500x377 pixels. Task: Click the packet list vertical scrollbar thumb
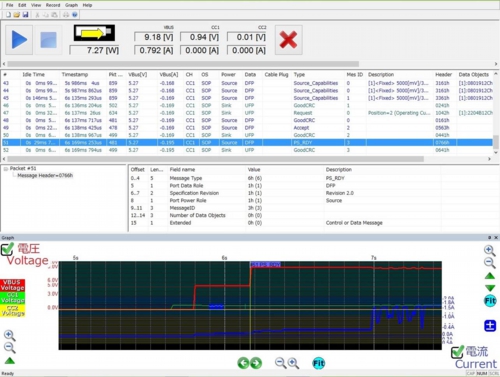click(496, 142)
